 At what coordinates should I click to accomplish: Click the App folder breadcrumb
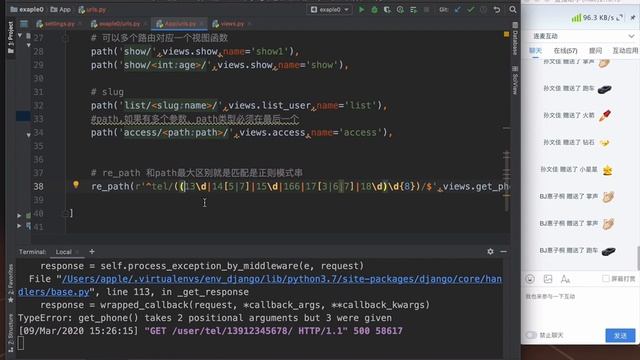60,9
